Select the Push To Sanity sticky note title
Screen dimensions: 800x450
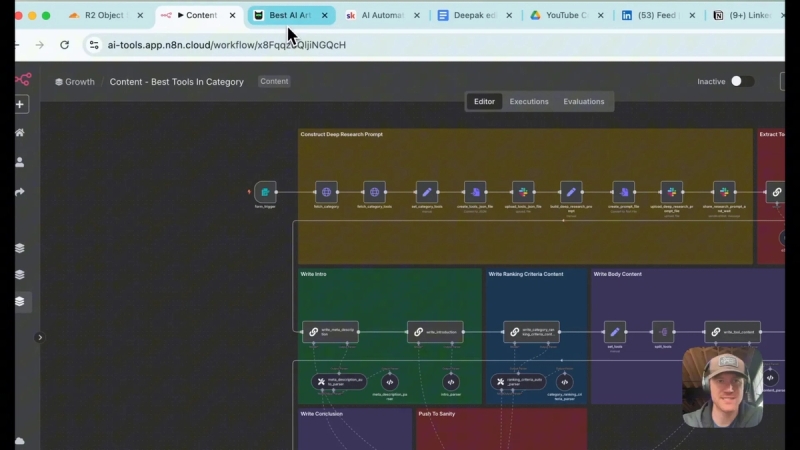point(436,414)
